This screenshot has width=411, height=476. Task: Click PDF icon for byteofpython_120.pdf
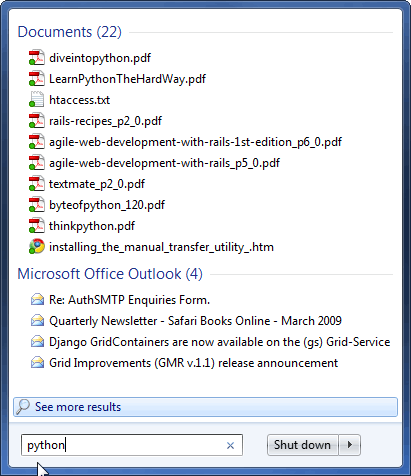(36, 205)
